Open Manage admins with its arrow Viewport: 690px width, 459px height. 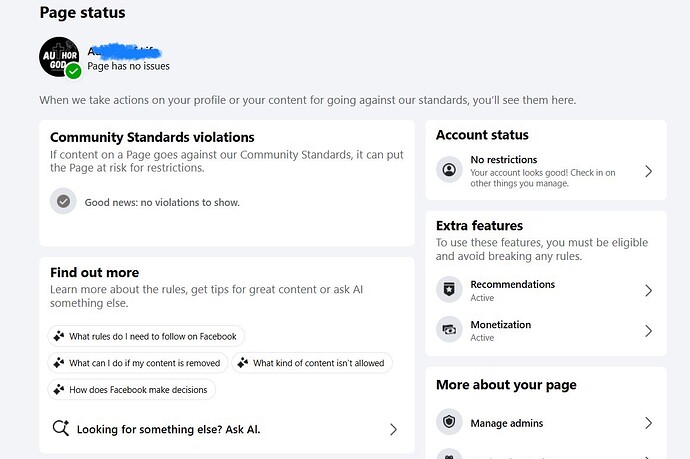pos(648,423)
